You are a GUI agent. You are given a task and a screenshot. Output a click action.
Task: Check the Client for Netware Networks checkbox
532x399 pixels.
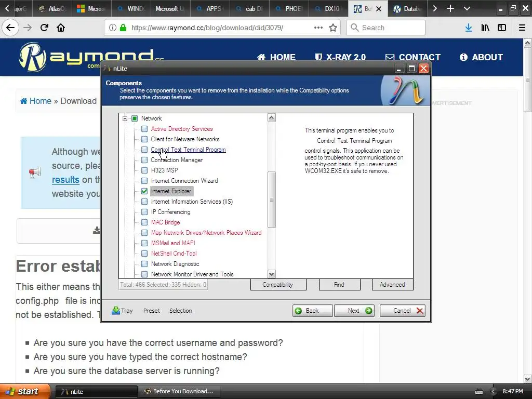[x=144, y=139]
